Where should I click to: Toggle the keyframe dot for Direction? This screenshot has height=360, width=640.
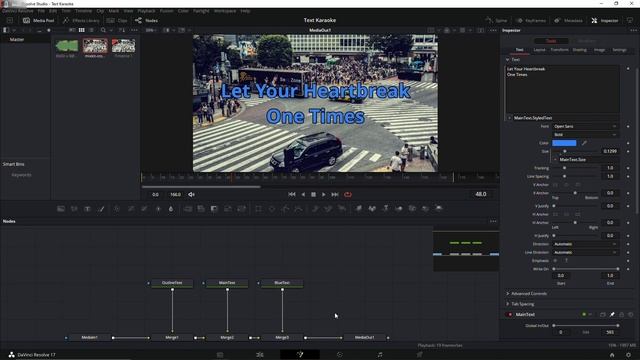[628, 244]
